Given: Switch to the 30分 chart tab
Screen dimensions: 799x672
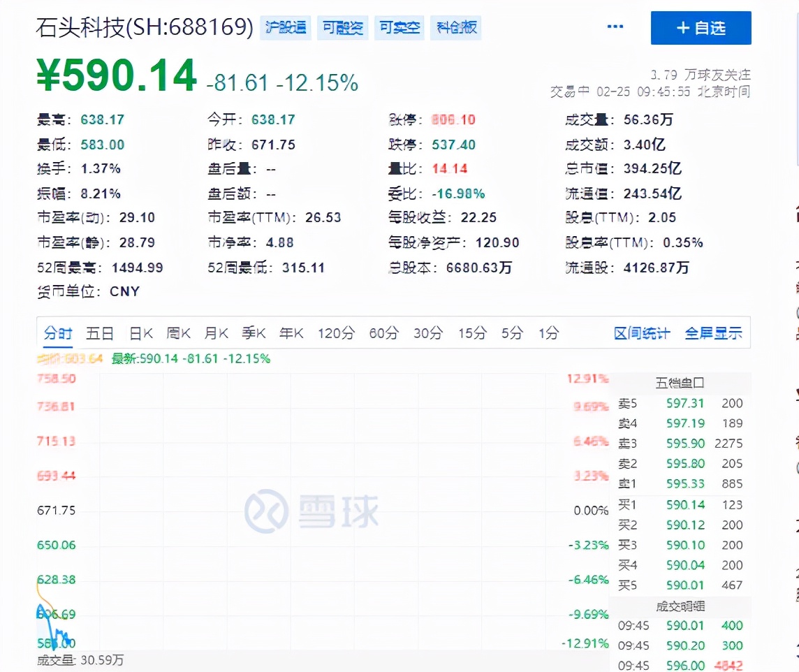Looking at the screenshot, I should tap(428, 333).
